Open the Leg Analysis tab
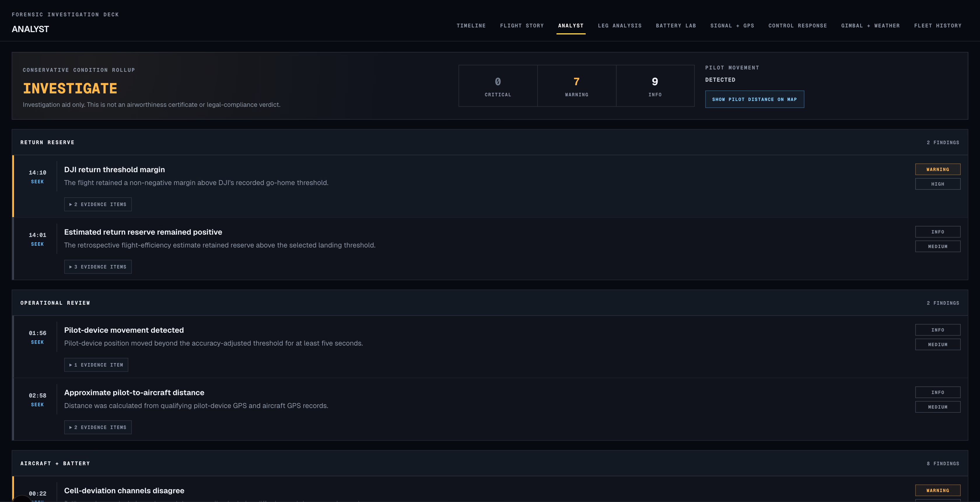 [619, 25]
